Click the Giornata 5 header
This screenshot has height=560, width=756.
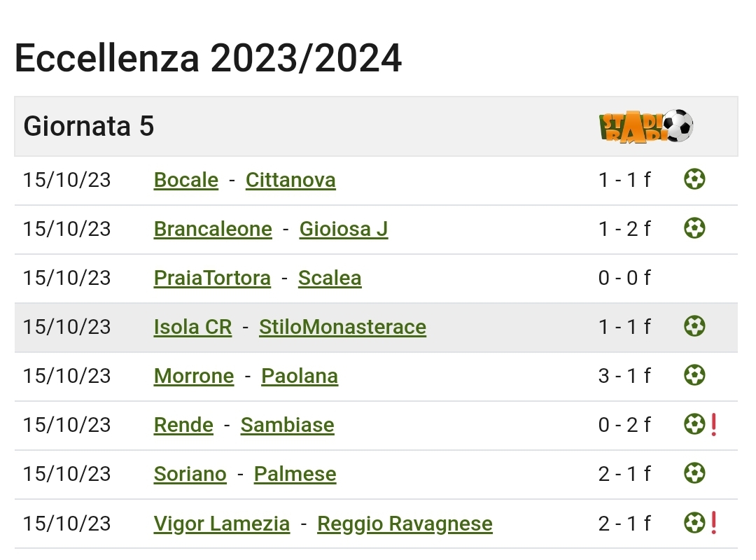pyautogui.click(x=89, y=127)
